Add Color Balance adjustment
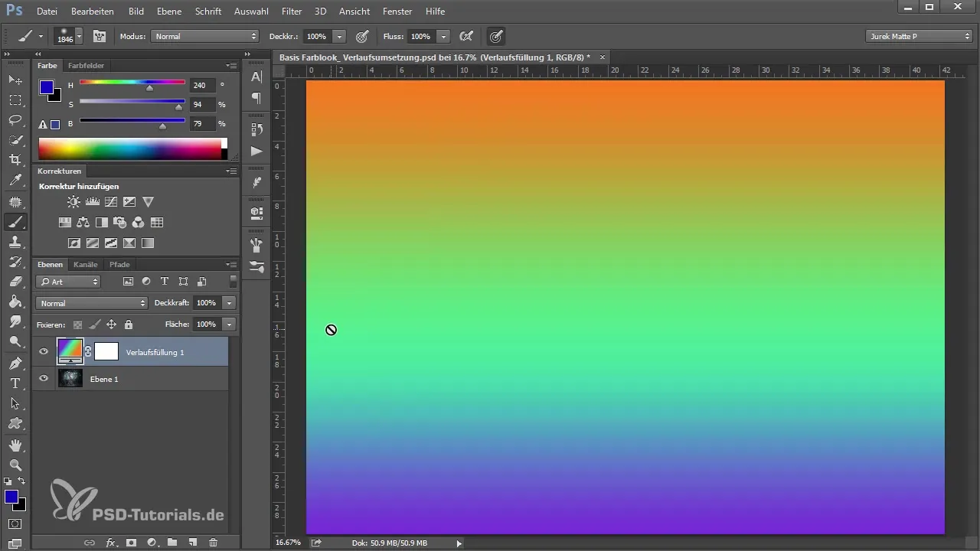Image resolution: width=980 pixels, height=551 pixels. coord(83,223)
